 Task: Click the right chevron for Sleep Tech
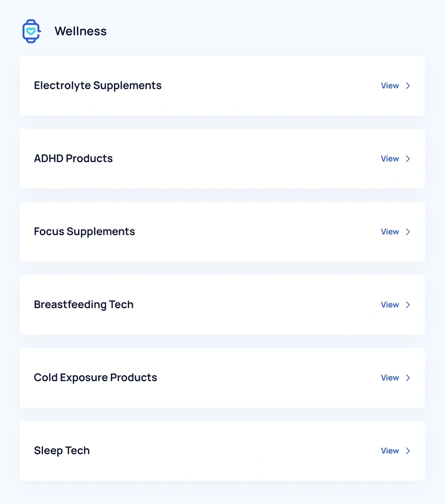pos(408,451)
